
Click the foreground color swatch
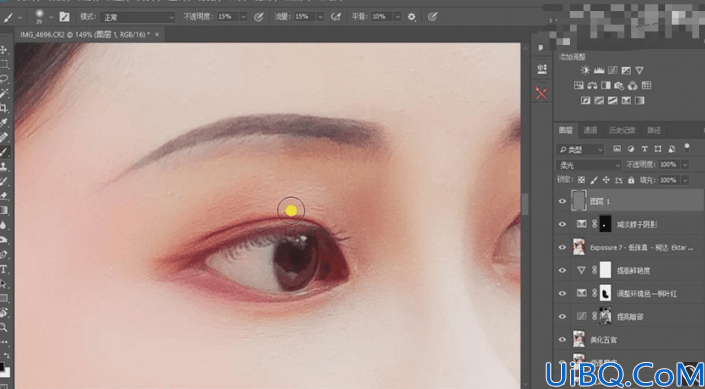click(x=2, y=366)
